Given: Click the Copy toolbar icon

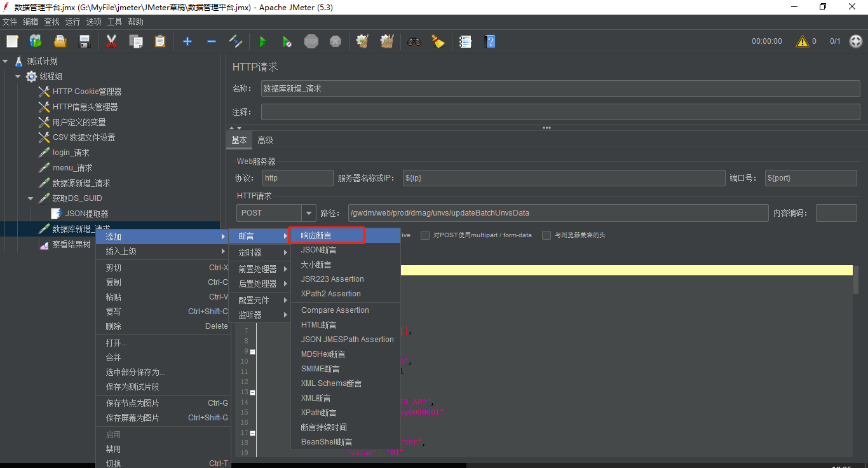Looking at the screenshot, I should click(x=135, y=41).
